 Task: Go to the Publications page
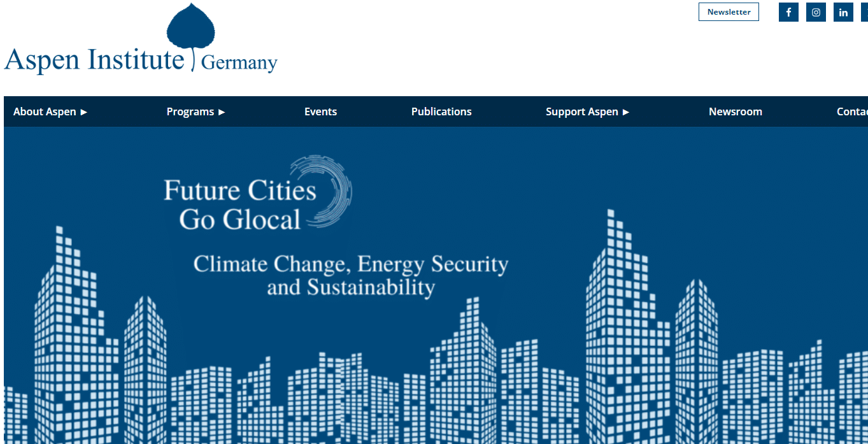point(441,111)
